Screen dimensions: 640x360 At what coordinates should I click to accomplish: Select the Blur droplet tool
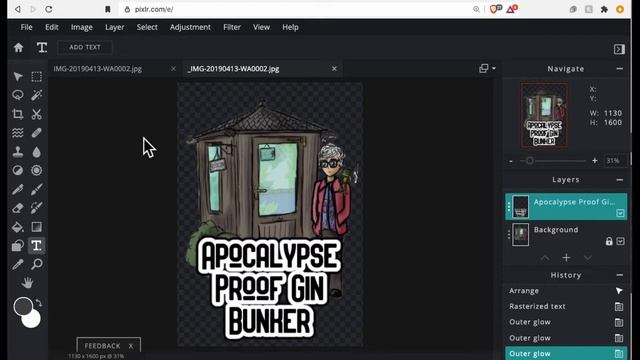pos(37,152)
